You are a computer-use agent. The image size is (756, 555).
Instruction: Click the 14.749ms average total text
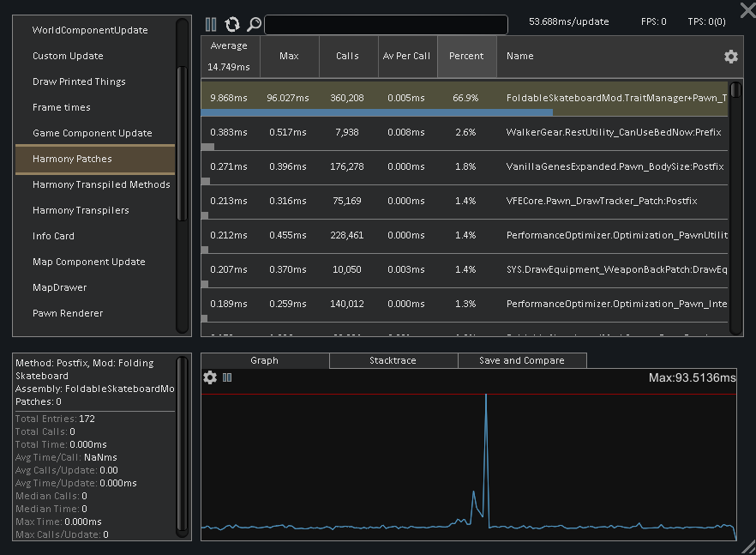[x=229, y=67]
